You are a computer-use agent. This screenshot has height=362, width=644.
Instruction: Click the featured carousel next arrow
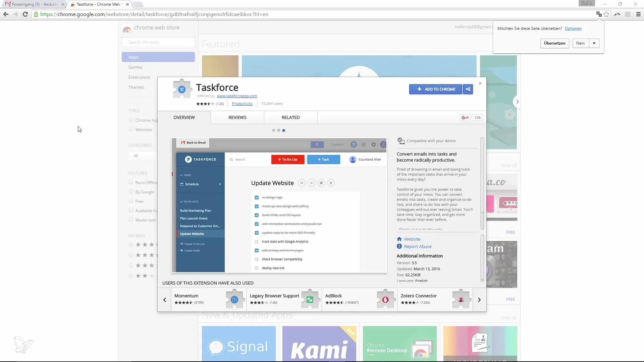click(x=517, y=102)
